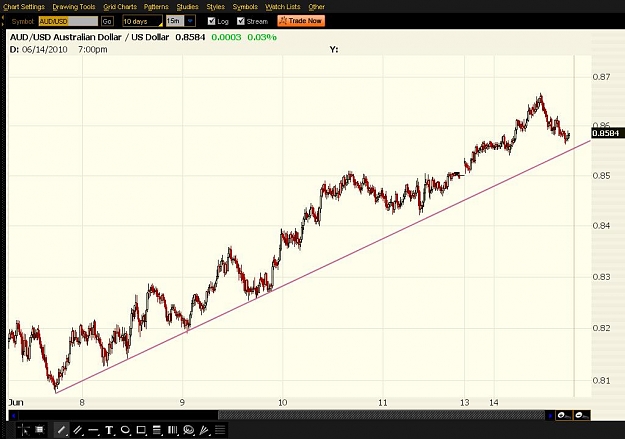Select the Fibonacci retracement tool

click(x=157, y=430)
